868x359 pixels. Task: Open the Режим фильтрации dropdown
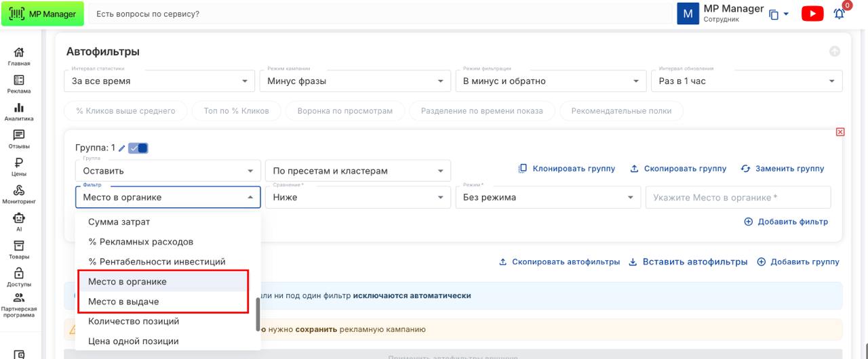(551, 81)
